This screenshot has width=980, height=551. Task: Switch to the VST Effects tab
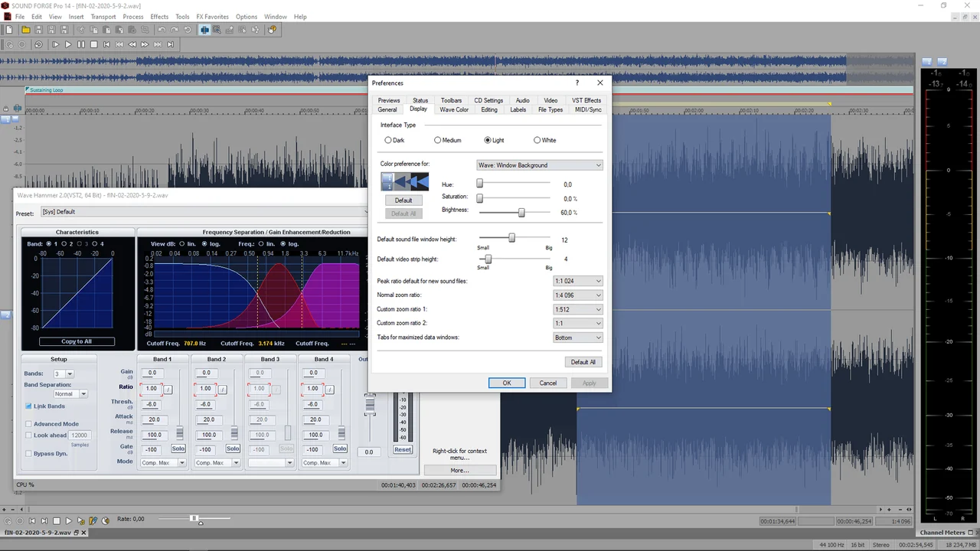[x=586, y=100]
